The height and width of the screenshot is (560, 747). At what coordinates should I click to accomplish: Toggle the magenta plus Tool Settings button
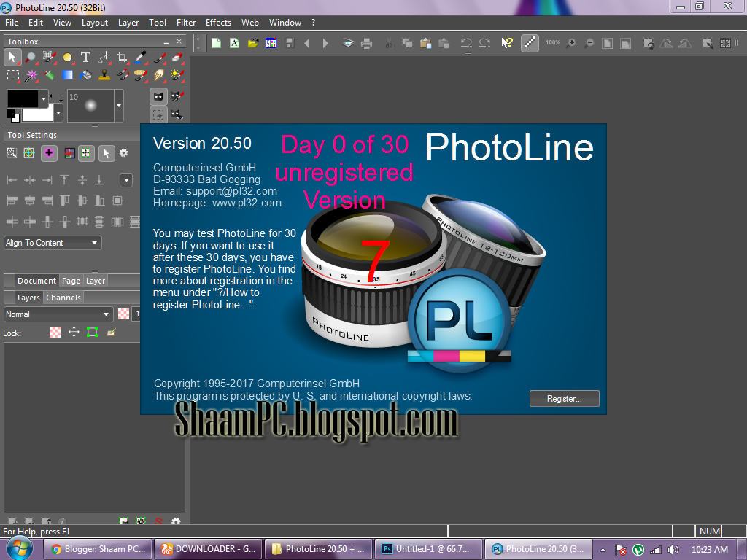[49, 153]
